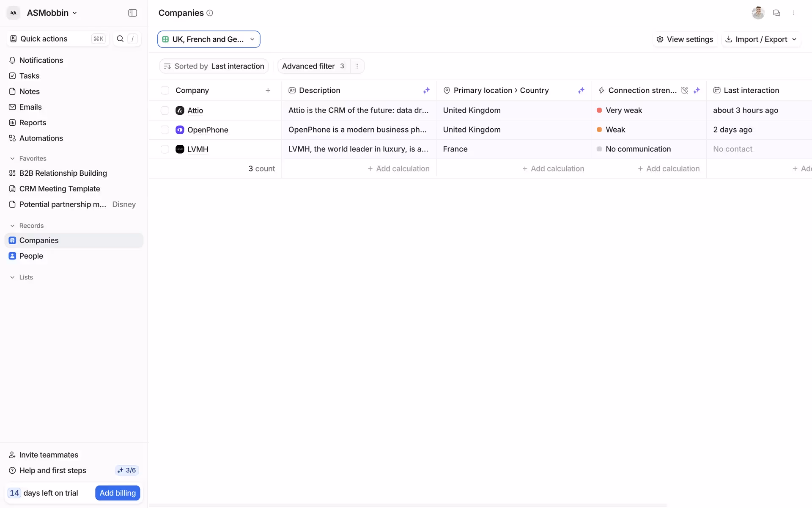This screenshot has height=508, width=812.
Task: Open the UK, French and Ge... view dropdown
Action: tap(209, 39)
